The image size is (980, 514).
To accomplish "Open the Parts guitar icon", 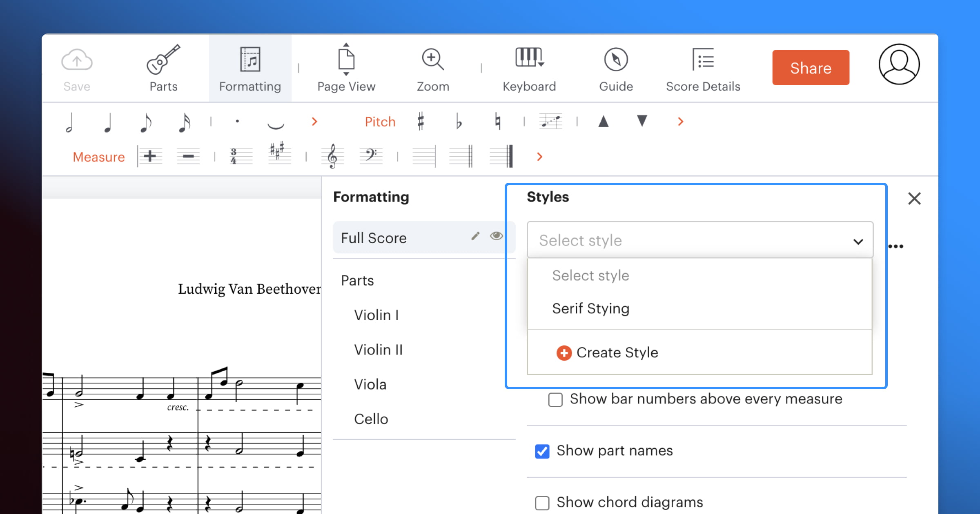I will [163, 59].
